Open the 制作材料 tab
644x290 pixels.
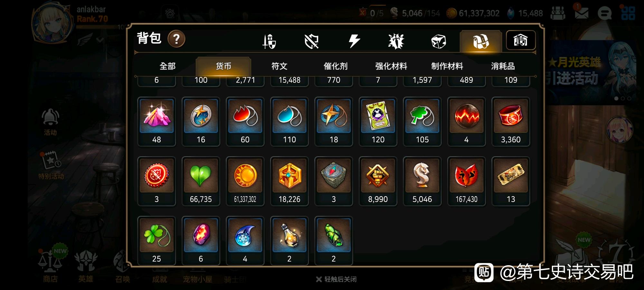(x=447, y=66)
